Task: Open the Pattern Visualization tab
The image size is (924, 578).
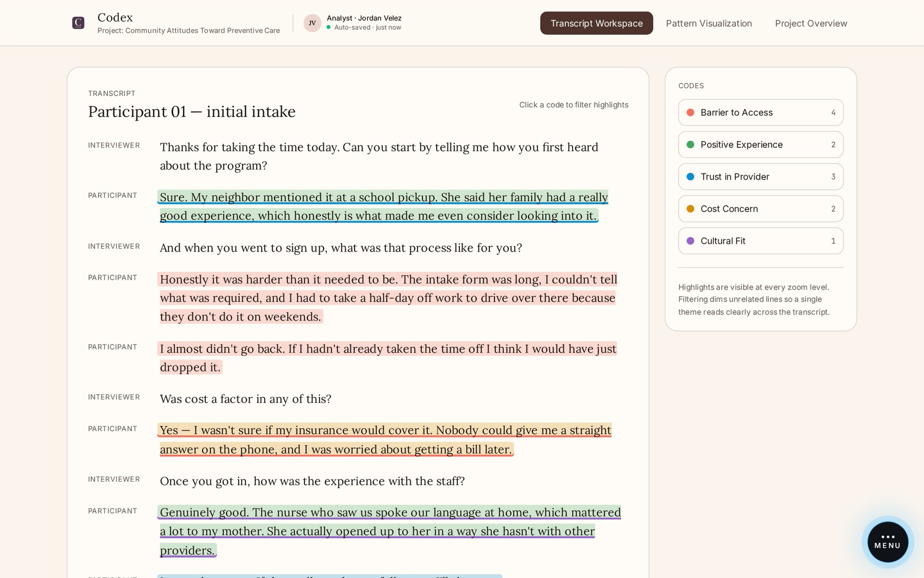Action: tap(708, 23)
